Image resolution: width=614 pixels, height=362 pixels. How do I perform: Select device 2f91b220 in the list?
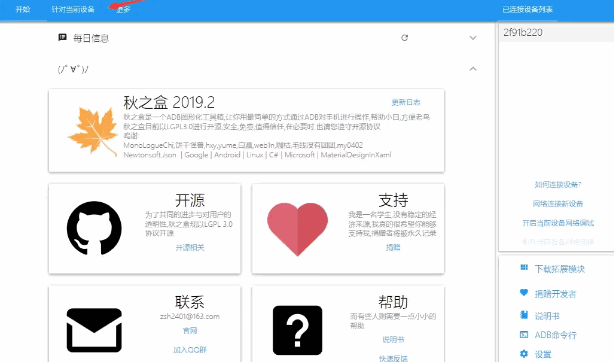pyautogui.click(x=556, y=33)
